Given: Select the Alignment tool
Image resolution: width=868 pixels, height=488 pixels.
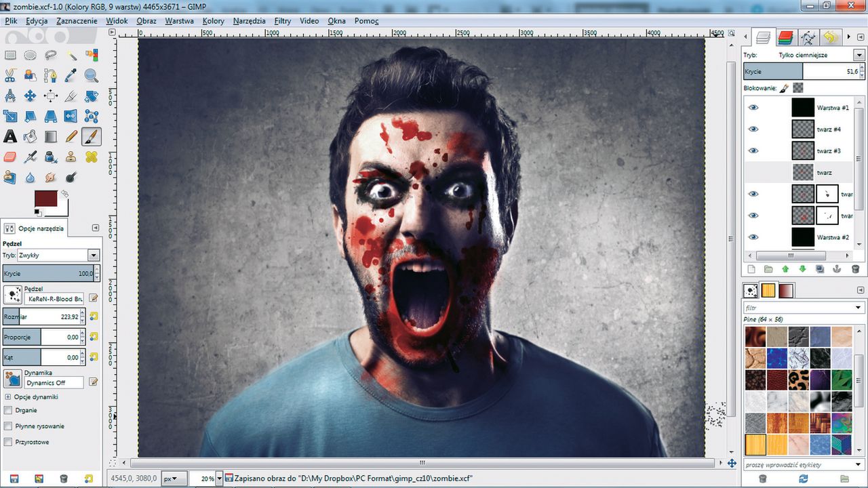Looking at the screenshot, I should pyautogui.click(x=51, y=96).
